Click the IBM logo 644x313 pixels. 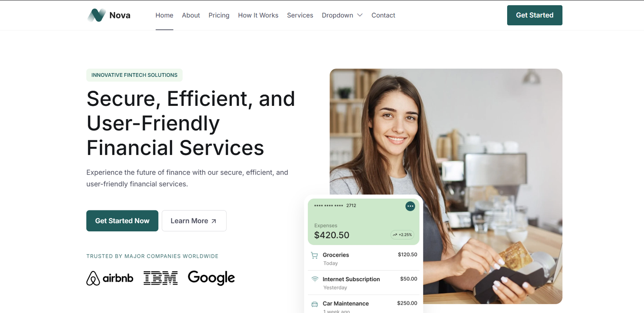click(x=161, y=278)
